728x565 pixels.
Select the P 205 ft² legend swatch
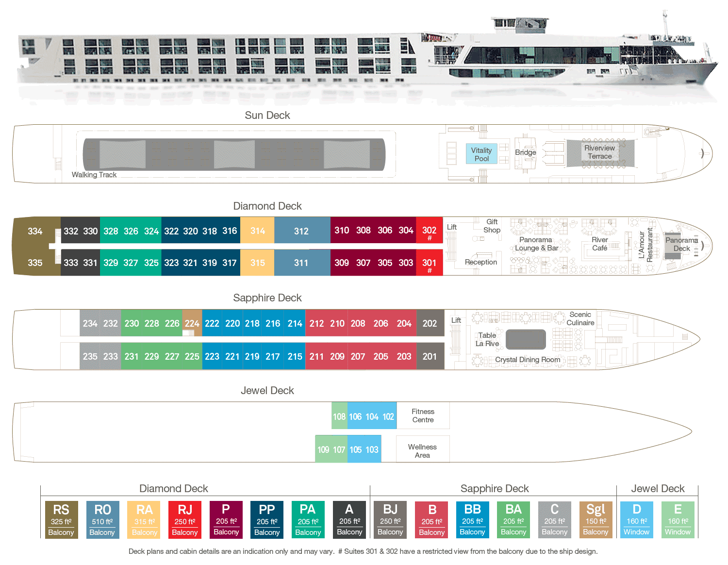coord(226,520)
